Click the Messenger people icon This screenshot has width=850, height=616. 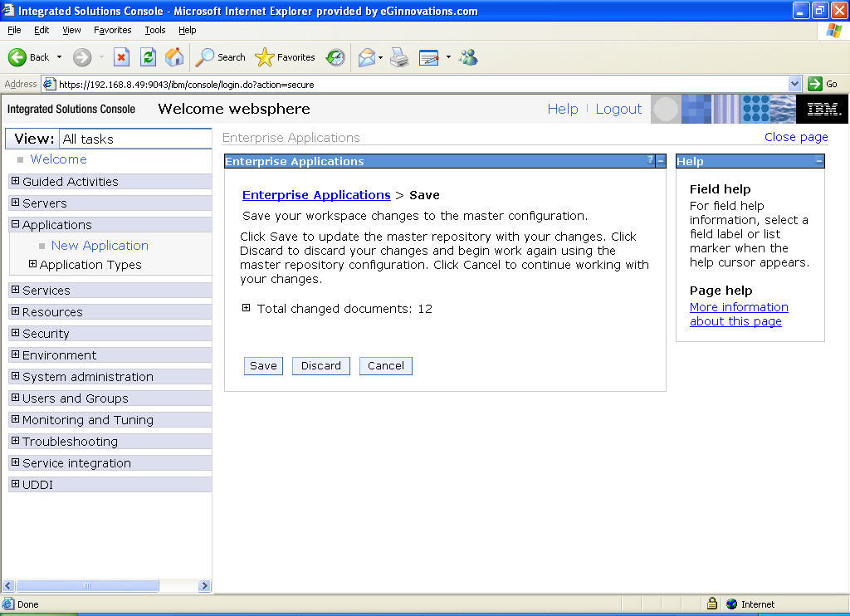469,57
